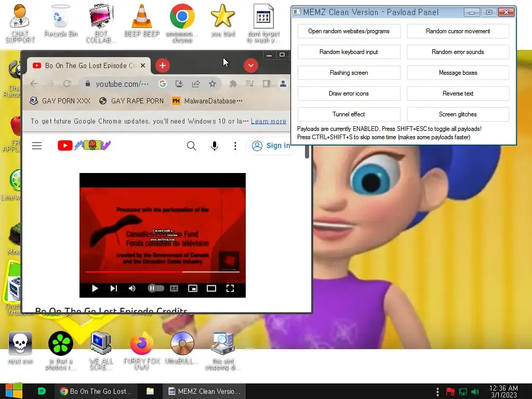Click Chrome's back arrow

[34, 84]
